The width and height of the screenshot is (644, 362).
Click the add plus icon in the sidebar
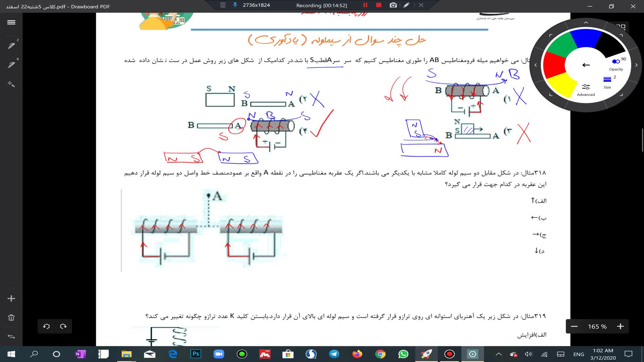coord(11,299)
